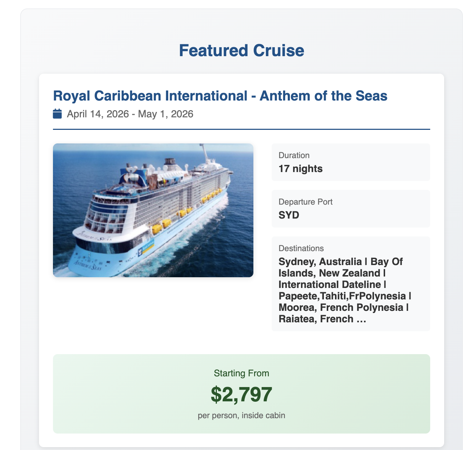476x450 pixels.
Task: Select the 17 nights value
Action: coord(301,169)
